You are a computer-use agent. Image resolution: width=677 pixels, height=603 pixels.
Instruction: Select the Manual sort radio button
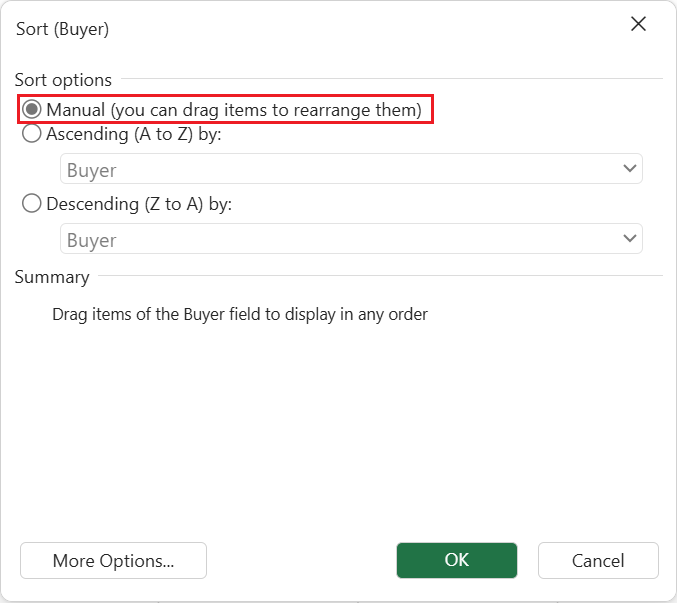[x=32, y=109]
